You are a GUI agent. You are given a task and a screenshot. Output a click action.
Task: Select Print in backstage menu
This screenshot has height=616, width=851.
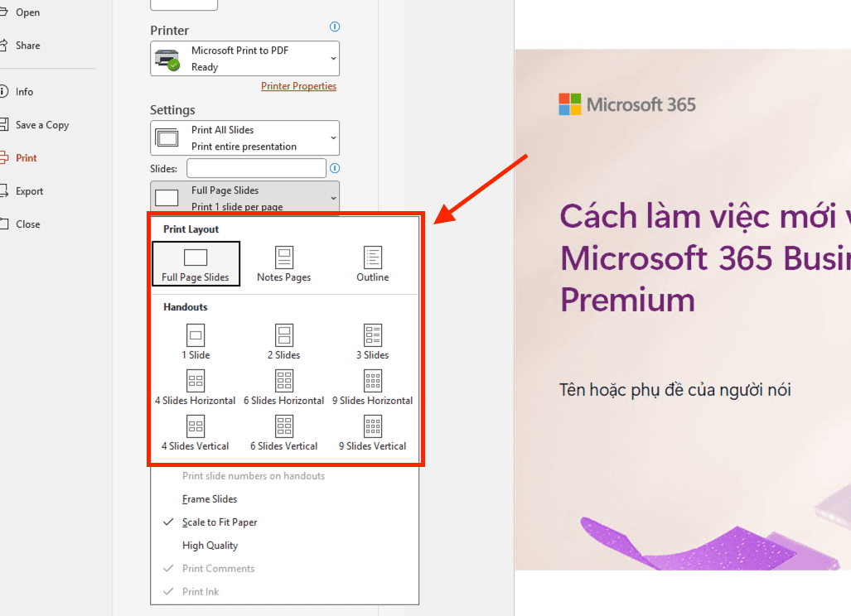point(20,158)
